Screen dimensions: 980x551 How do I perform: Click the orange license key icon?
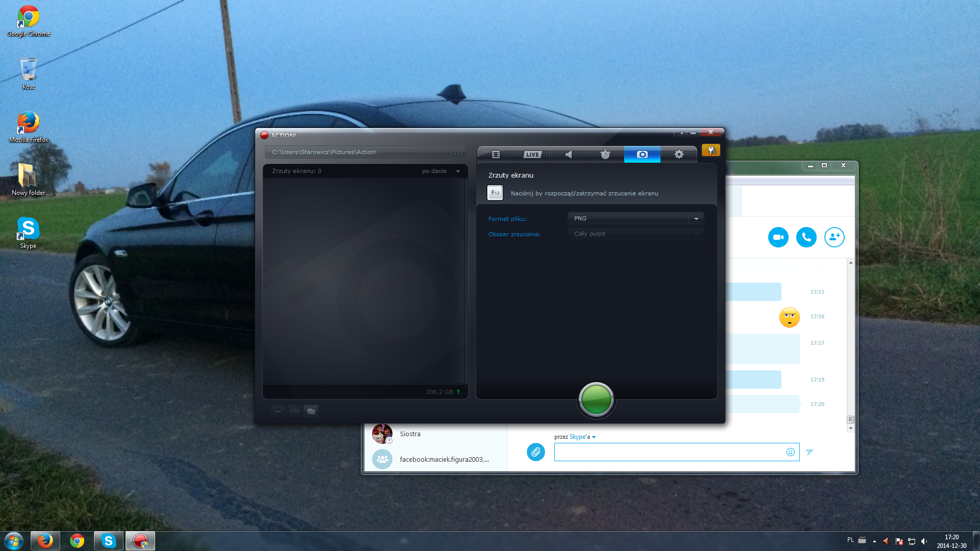pos(710,150)
